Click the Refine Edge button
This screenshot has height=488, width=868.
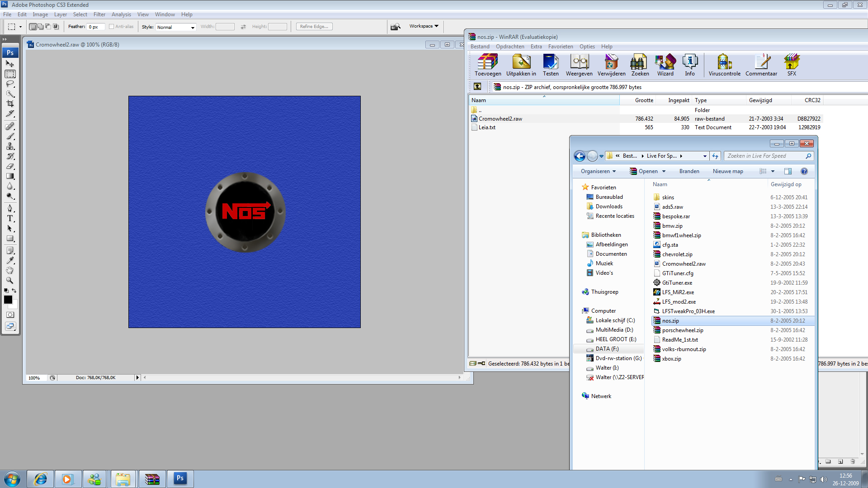pyautogui.click(x=314, y=27)
